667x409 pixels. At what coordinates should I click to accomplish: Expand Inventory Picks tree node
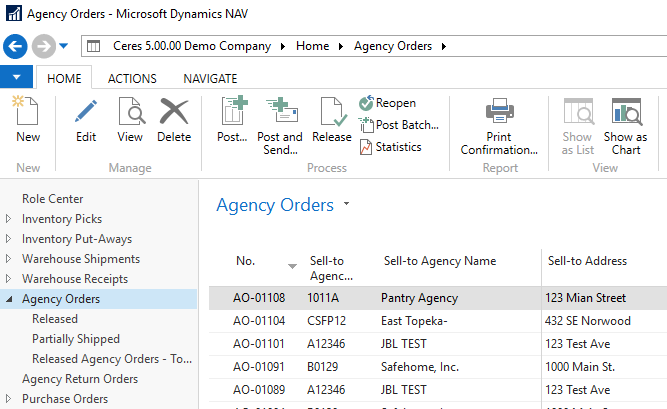[x=9, y=219]
